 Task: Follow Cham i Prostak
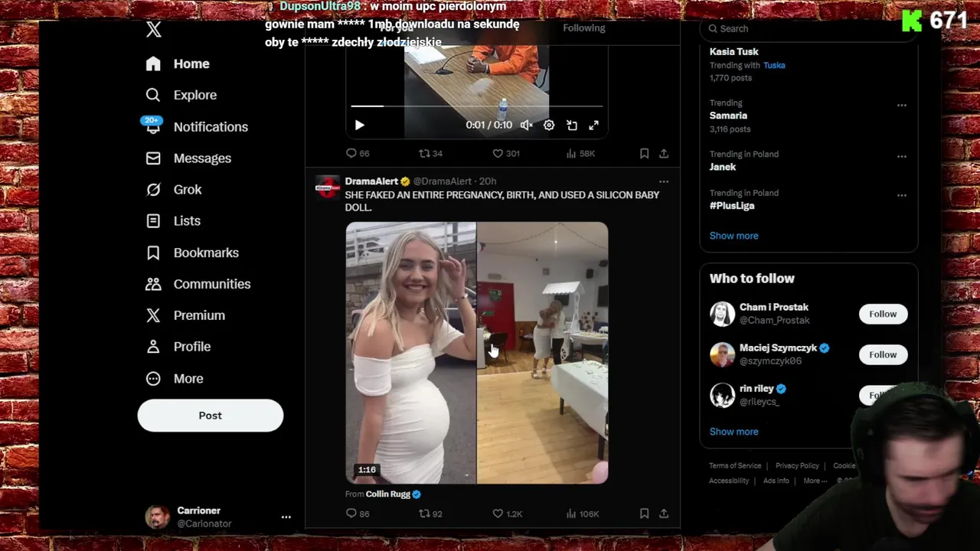(x=883, y=314)
